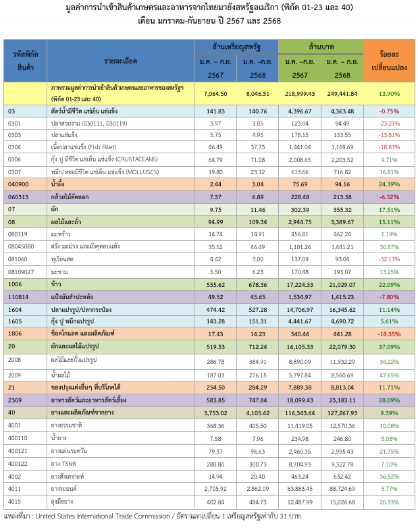Screen dimensions: 418x532
Task: Click the green ล้านบาท header cell
Action: pos(321,46)
